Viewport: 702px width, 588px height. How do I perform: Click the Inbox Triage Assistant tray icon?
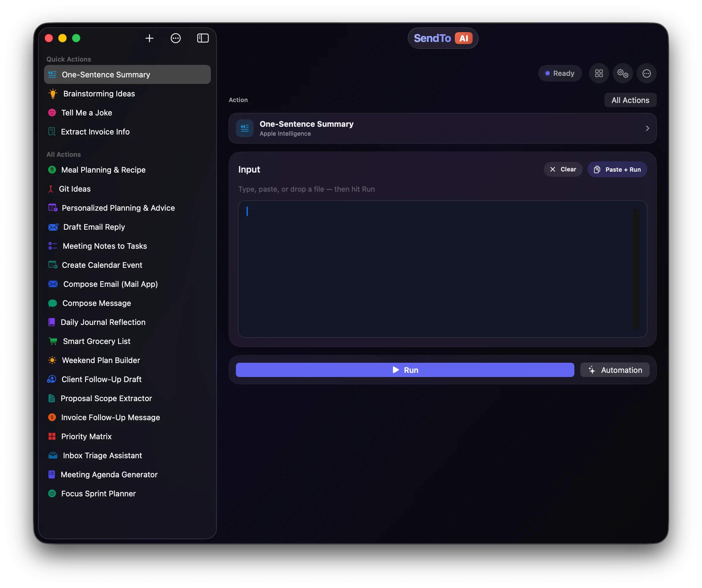pyautogui.click(x=53, y=456)
